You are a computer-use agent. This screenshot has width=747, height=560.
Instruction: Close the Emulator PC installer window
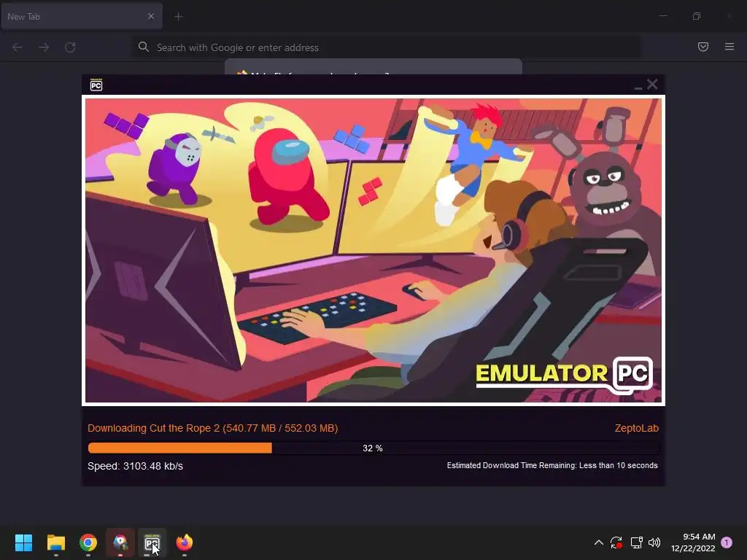point(652,85)
